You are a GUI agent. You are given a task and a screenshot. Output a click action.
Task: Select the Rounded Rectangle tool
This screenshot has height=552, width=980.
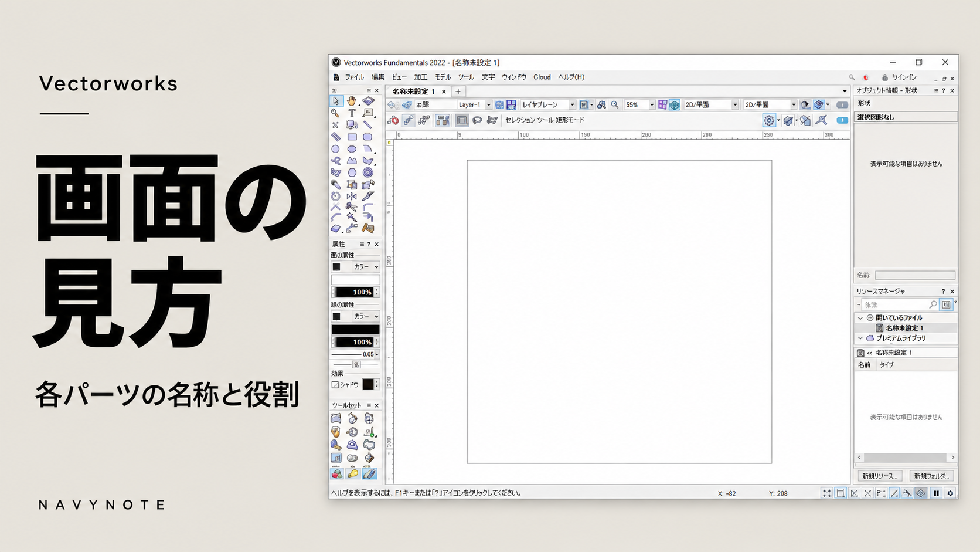click(x=367, y=137)
